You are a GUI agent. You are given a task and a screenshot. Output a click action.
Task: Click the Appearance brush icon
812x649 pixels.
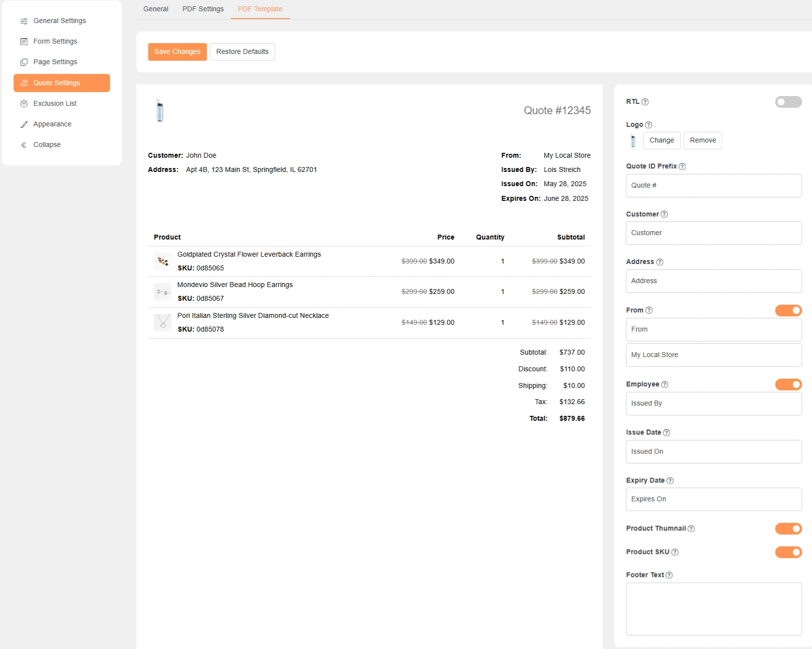(23, 124)
